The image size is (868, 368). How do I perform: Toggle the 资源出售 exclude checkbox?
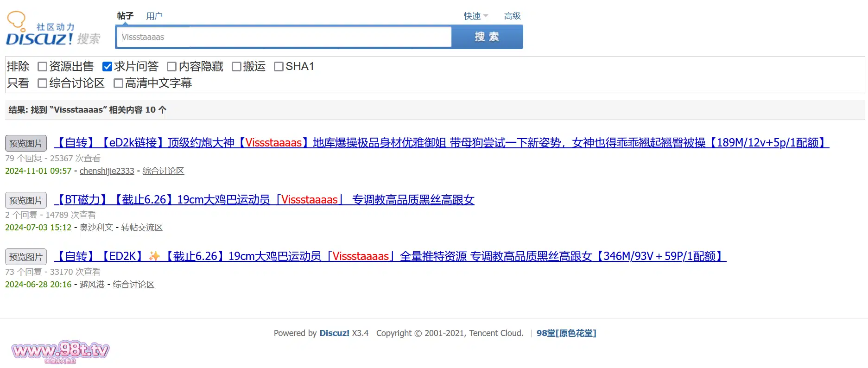pyautogui.click(x=42, y=67)
